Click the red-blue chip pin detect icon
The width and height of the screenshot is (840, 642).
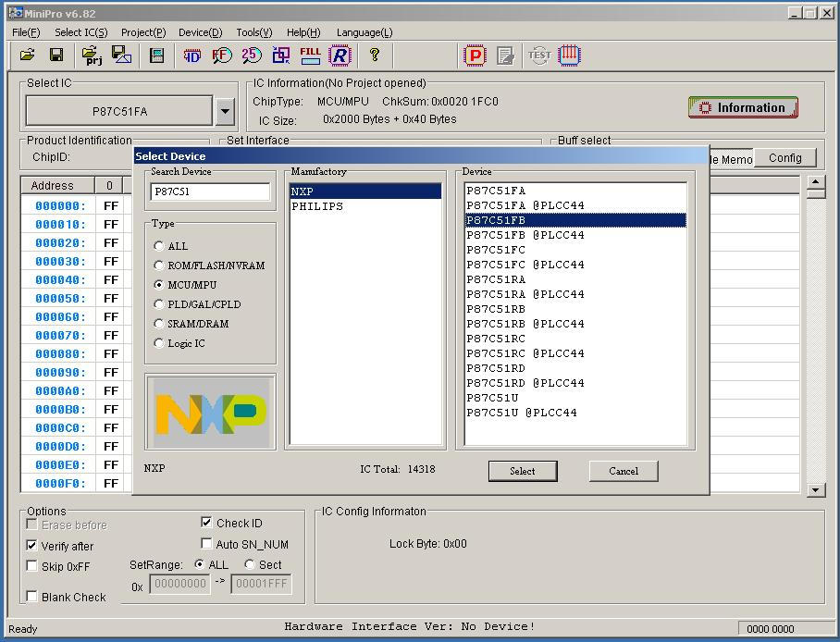point(569,56)
